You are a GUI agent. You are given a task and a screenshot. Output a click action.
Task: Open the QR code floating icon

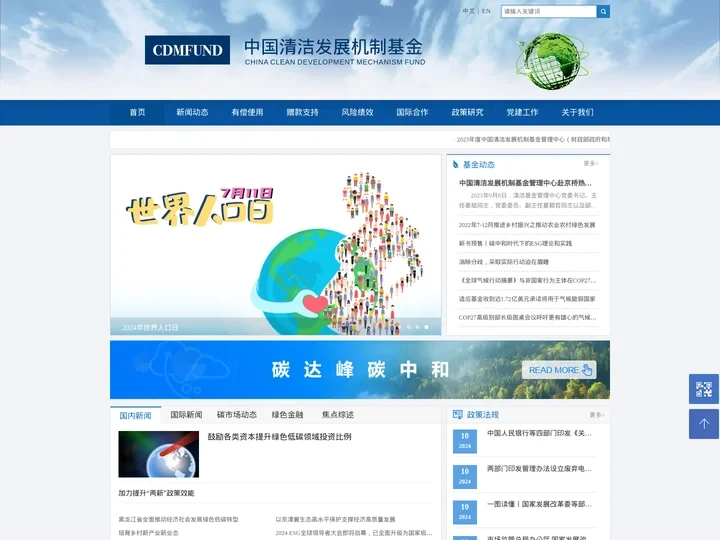pos(703,389)
